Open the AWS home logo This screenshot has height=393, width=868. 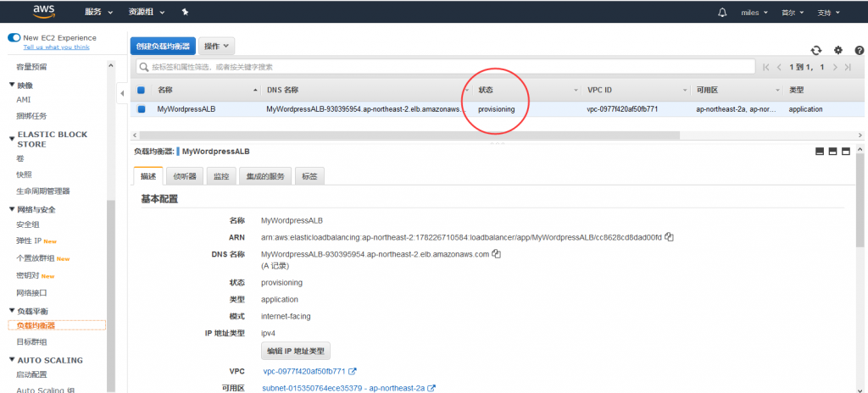coord(44,11)
